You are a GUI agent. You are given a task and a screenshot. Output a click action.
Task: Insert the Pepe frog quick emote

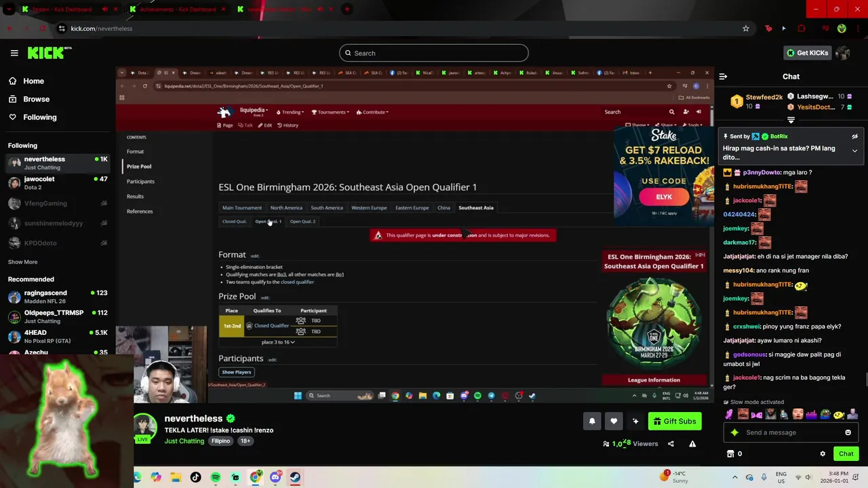click(825, 414)
